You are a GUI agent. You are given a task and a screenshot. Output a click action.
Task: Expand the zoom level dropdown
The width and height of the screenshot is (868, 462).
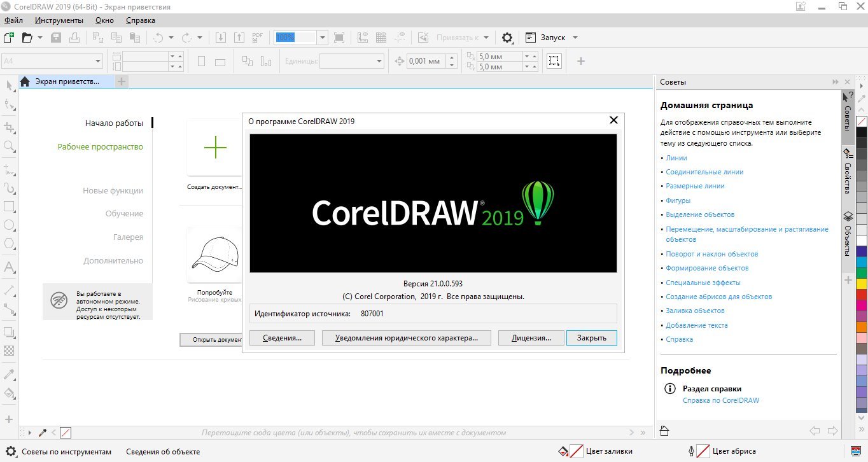click(322, 38)
